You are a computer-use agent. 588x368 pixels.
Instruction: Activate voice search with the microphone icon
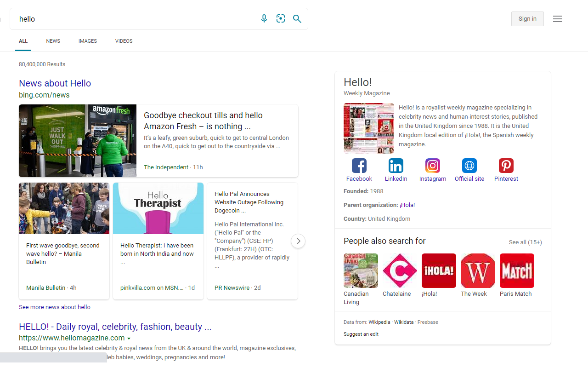click(264, 18)
